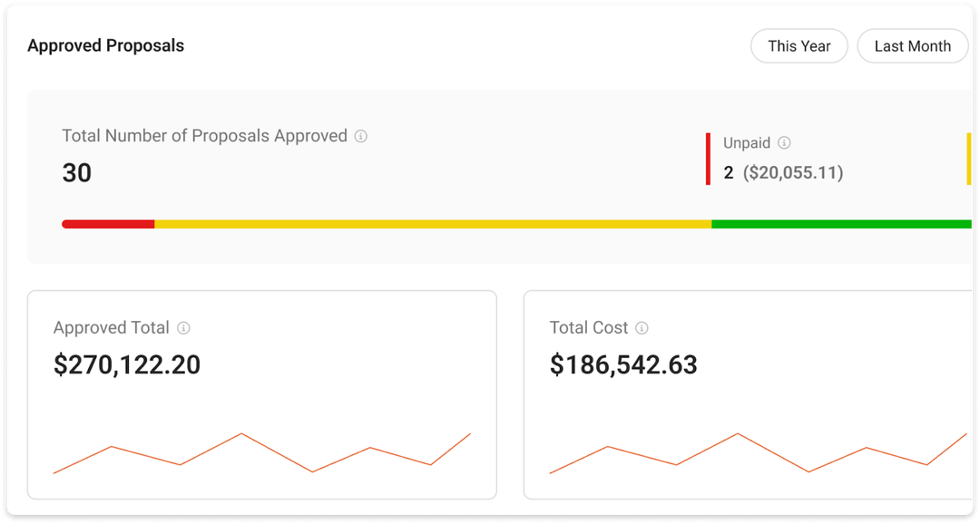Select the red Unpaid legend marker
The width and height of the screenshot is (980, 524).
click(709, 159)
